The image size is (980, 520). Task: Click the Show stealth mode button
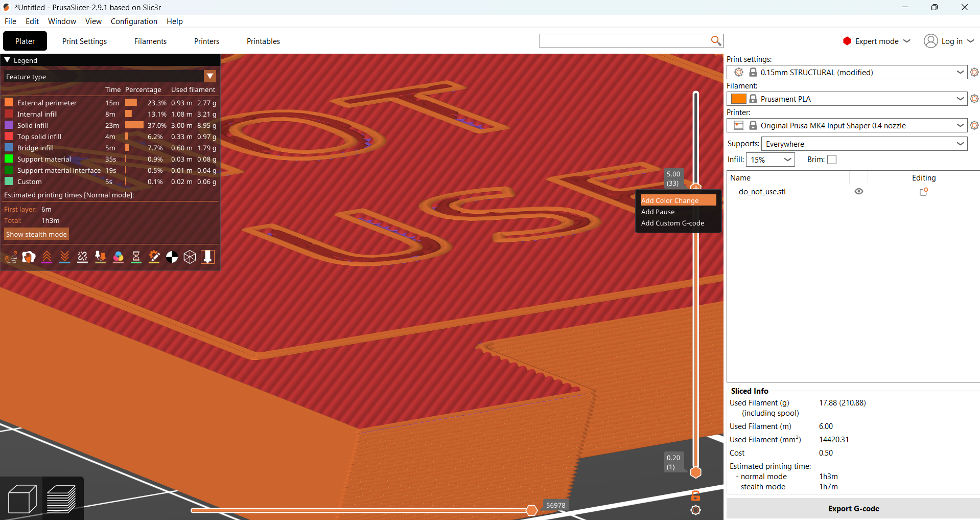tap(36, 234)
